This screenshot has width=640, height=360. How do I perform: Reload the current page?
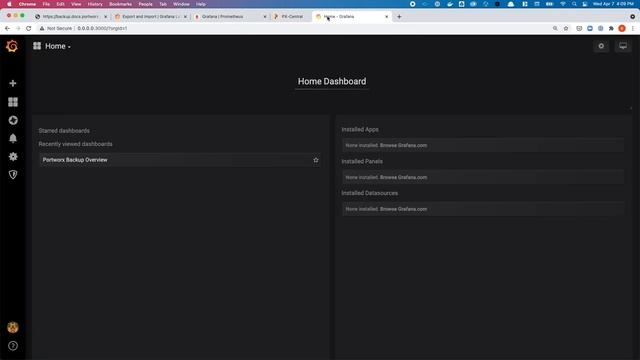coord(29,28)
